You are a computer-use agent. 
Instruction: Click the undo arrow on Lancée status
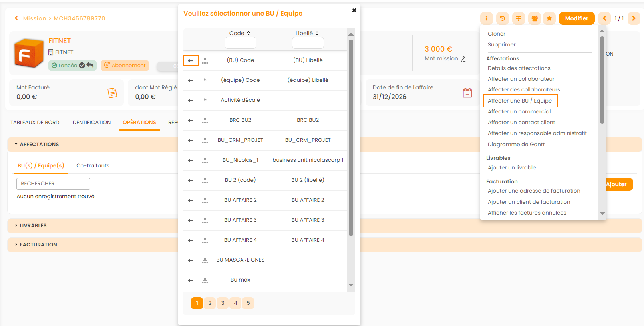(x=90, y=65)
